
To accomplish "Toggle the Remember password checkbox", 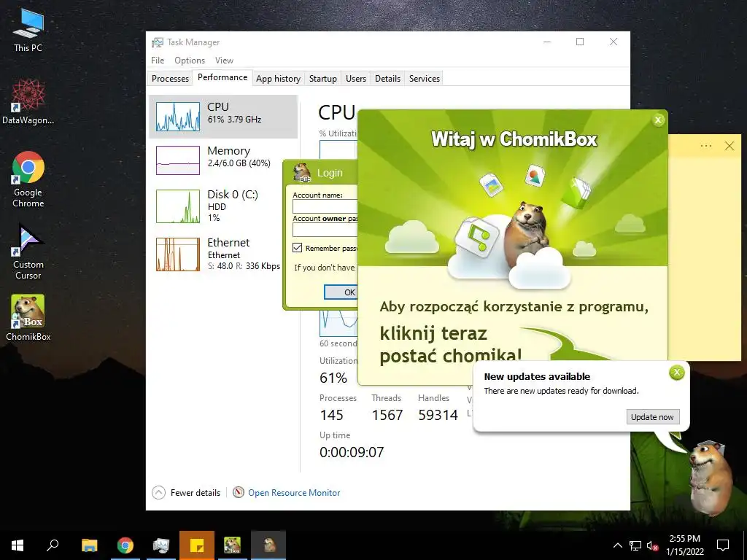I will pos(298,248).
